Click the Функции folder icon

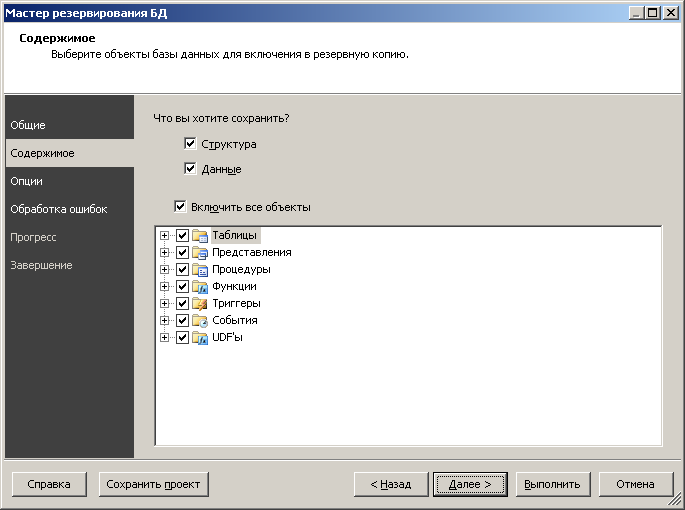coord(199,287)
